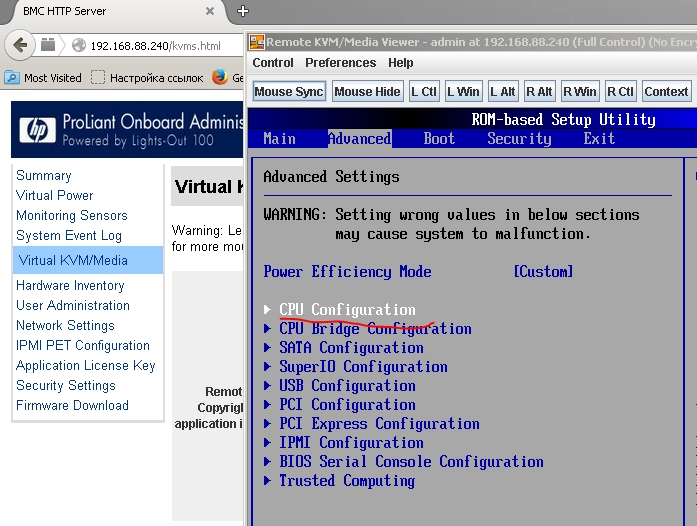Image resolution: width=697 pixels, height=526 pixels.
Task: Click the Context key button
Action: [666, 92]
